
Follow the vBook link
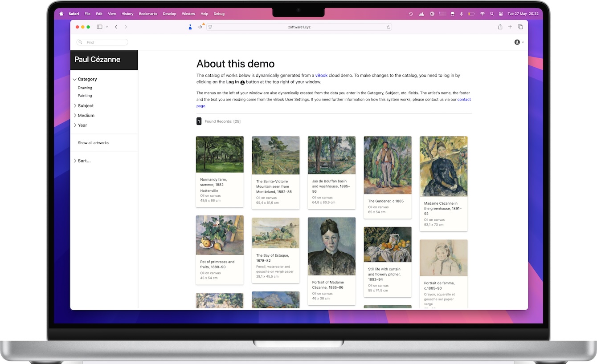[x=321, y=75]
